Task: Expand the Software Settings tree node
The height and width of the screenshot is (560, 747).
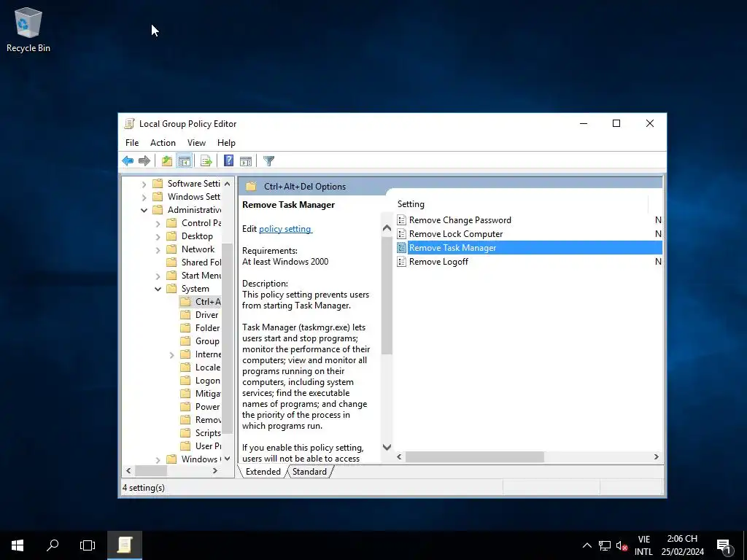Action: coord(144,184)
